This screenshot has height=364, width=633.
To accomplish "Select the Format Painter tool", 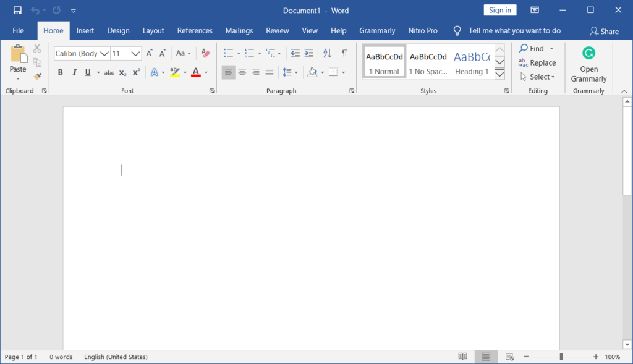I will pyautogui.click(x=36, y=76).
